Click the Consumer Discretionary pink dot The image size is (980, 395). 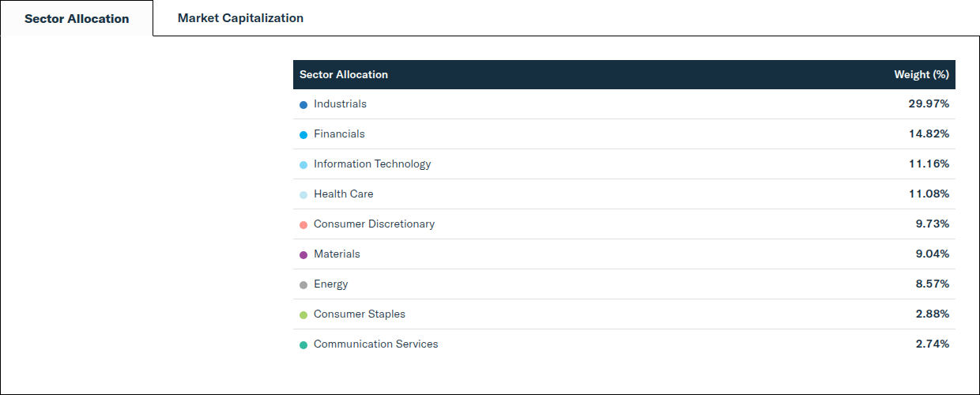point(303,225)
